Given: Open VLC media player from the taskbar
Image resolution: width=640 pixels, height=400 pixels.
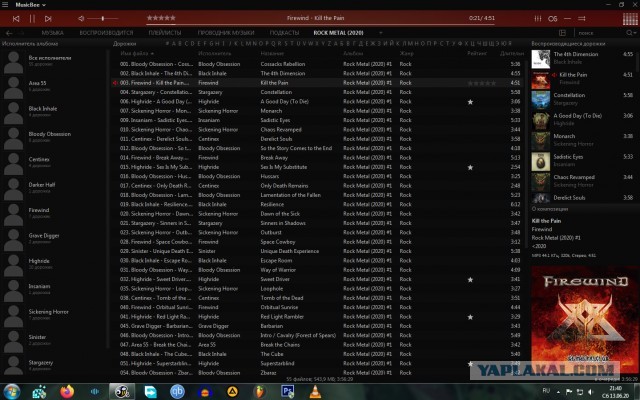Looking at the screenshot, I should [315, 392].
